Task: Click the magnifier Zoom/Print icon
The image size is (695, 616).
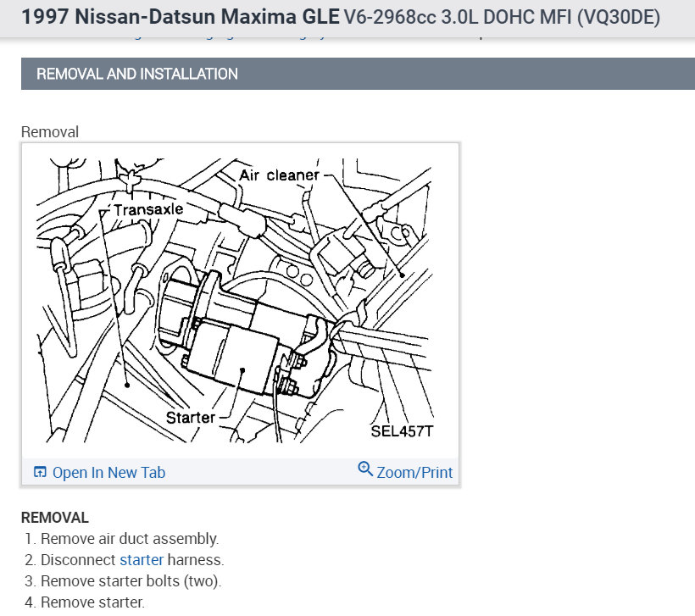Action: point(365,469)
